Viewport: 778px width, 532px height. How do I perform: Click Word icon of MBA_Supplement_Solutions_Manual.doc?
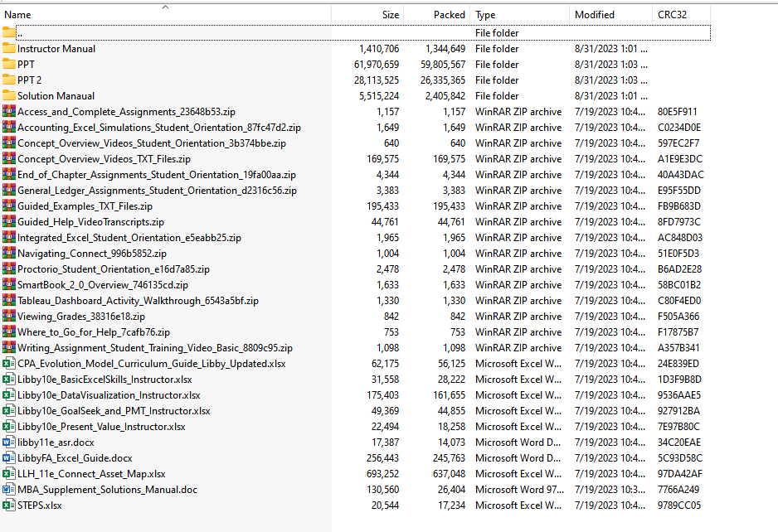8,490
